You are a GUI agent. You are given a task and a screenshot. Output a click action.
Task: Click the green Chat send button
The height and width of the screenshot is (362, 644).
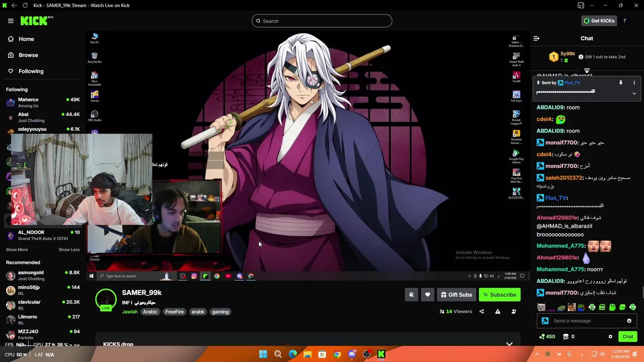point(627,337)
